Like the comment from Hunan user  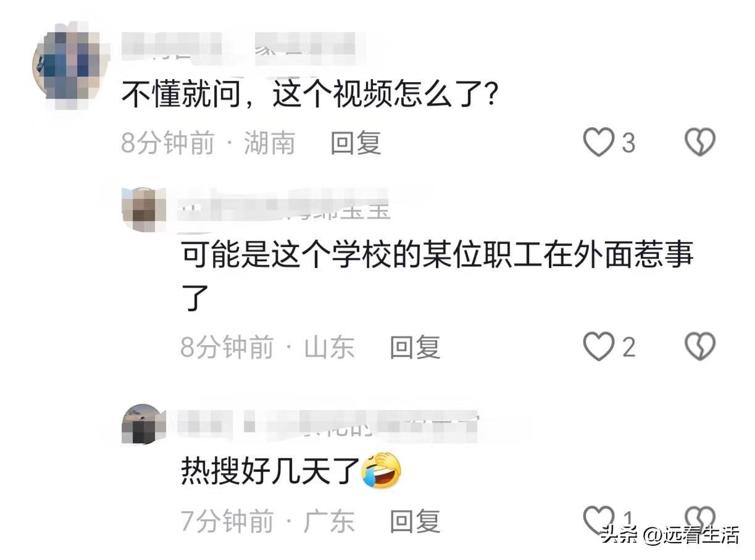pos(599,143)
